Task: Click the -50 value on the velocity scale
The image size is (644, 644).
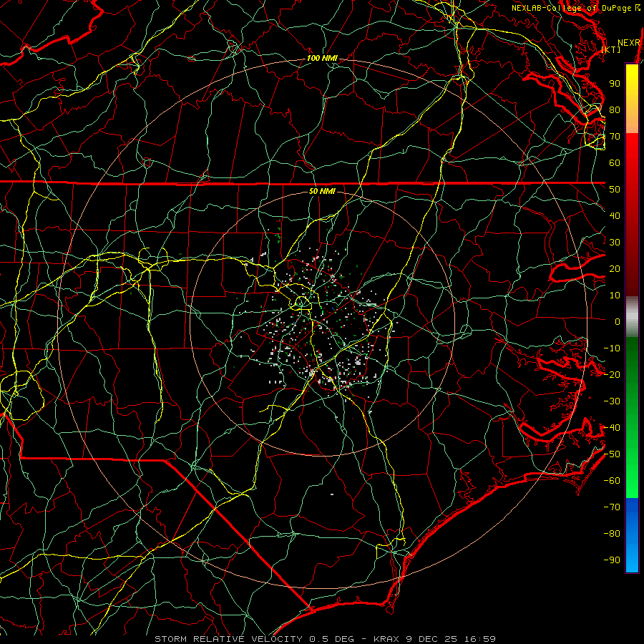Action: click(612, 454)
